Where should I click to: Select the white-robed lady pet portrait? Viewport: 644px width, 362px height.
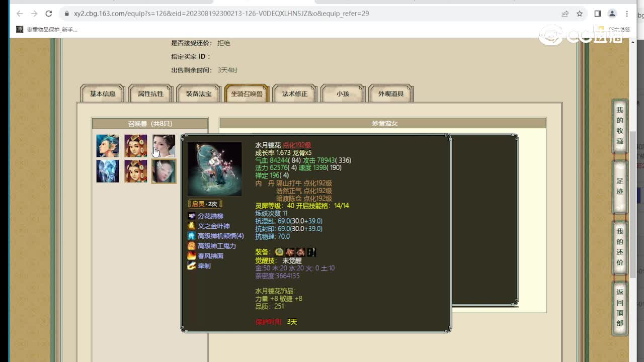tap(164, 146)
